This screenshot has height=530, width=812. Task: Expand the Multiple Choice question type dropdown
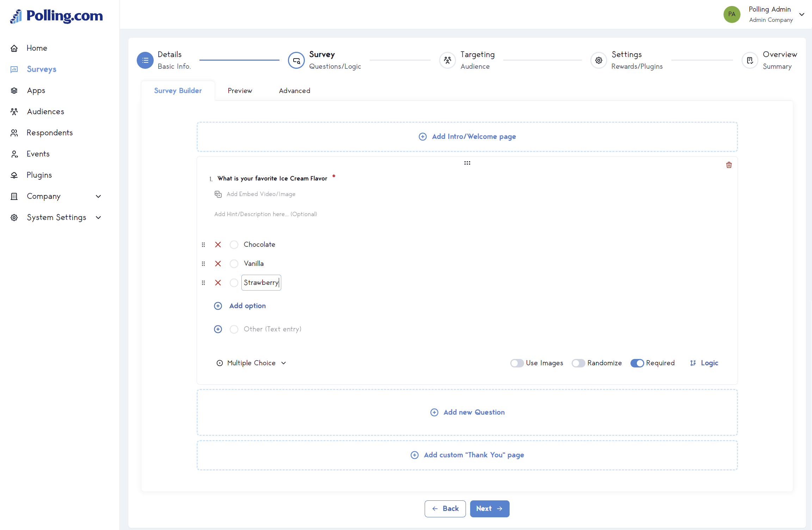(252, 363)
